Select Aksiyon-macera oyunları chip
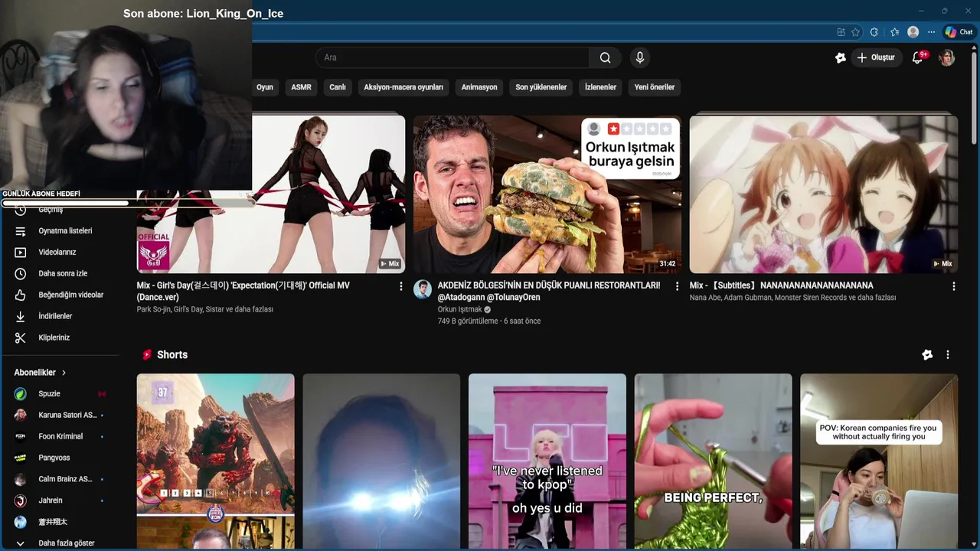980x551 pixels. (403, 87)
